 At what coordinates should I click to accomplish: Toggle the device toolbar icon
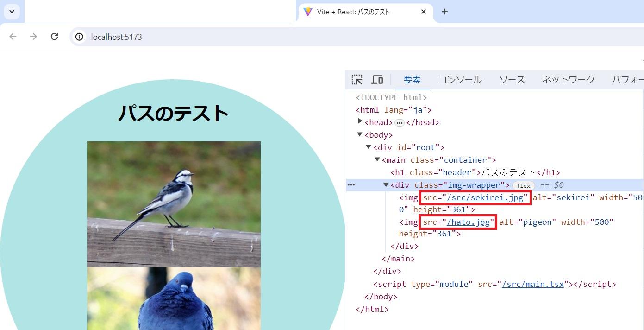(x=377, y=80)
